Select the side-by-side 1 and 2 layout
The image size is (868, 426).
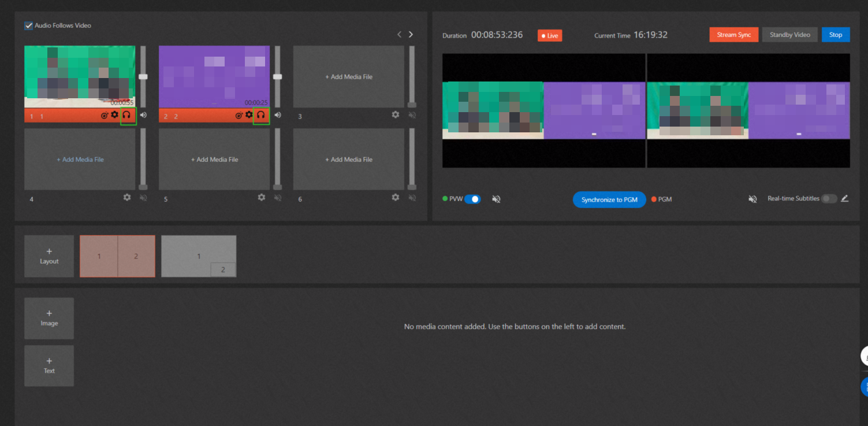coord(117,256)
